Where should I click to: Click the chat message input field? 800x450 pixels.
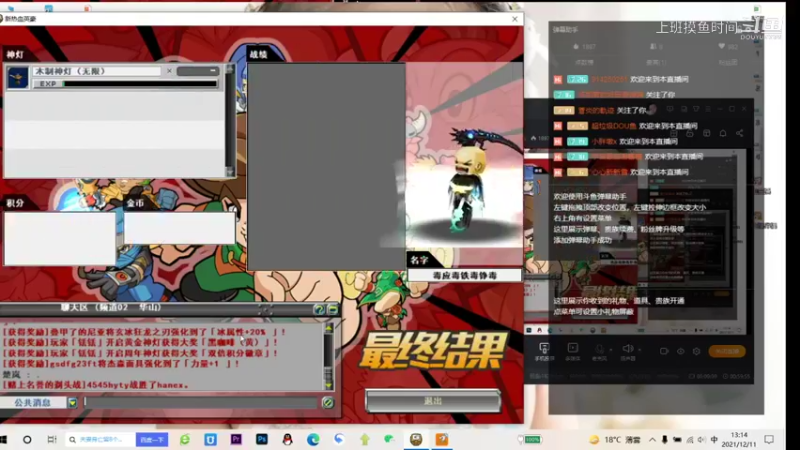click(200, 403)
